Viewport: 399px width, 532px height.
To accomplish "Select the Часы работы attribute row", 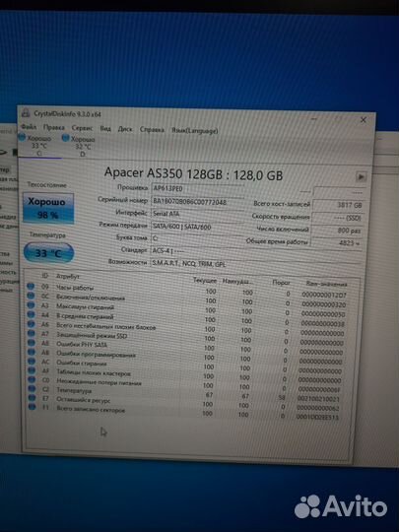I will (187, 290).
